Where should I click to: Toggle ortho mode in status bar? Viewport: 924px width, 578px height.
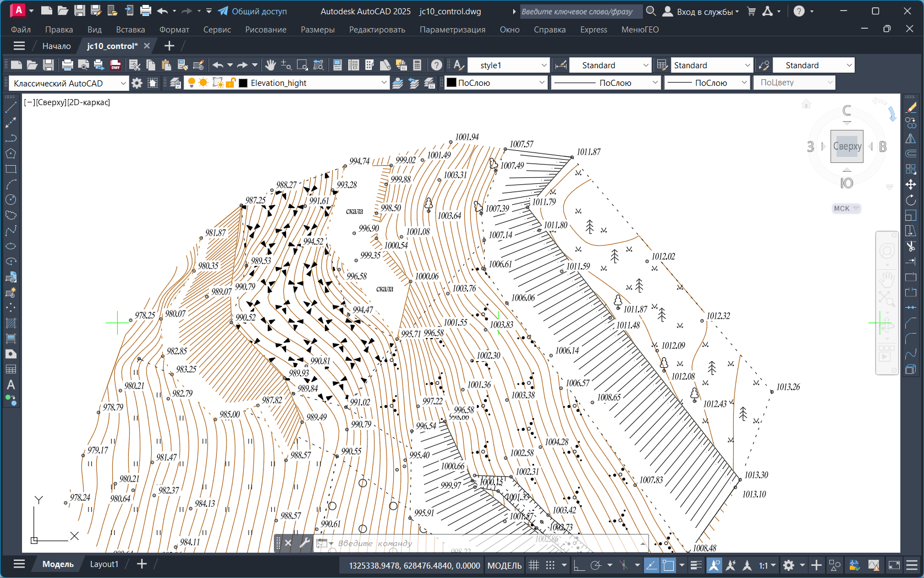[x=579, y=565]
